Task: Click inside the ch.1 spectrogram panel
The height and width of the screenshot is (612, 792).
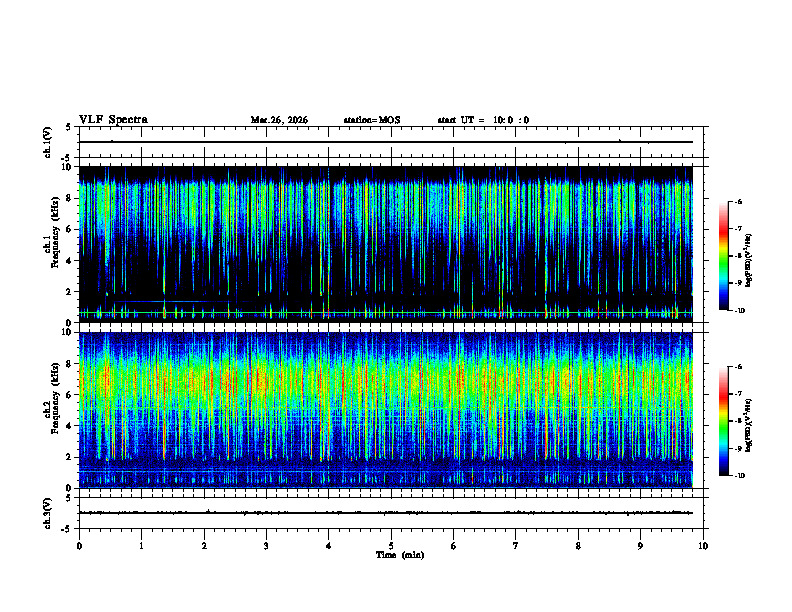Action: [386, 244]
